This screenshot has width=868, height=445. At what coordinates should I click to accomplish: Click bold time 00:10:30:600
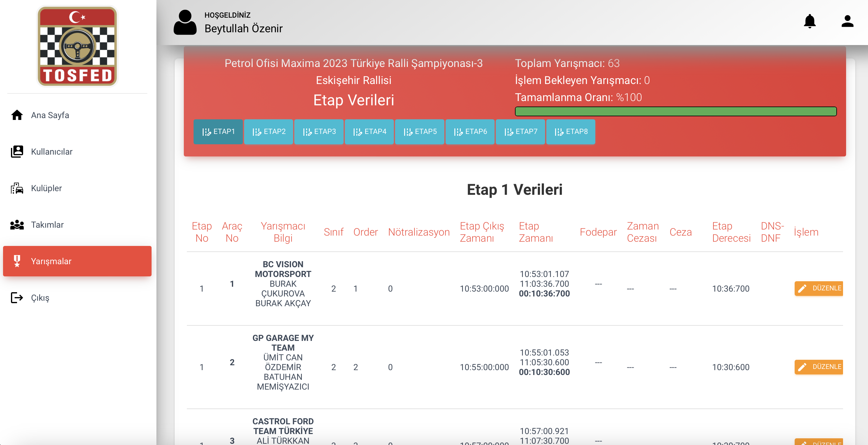544,372
